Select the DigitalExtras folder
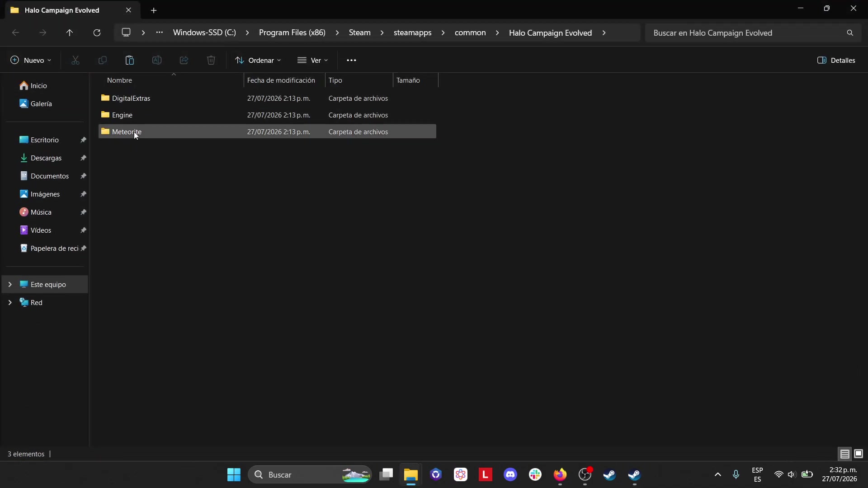Screen dimensions: 868x488 (x=267, y=98)
